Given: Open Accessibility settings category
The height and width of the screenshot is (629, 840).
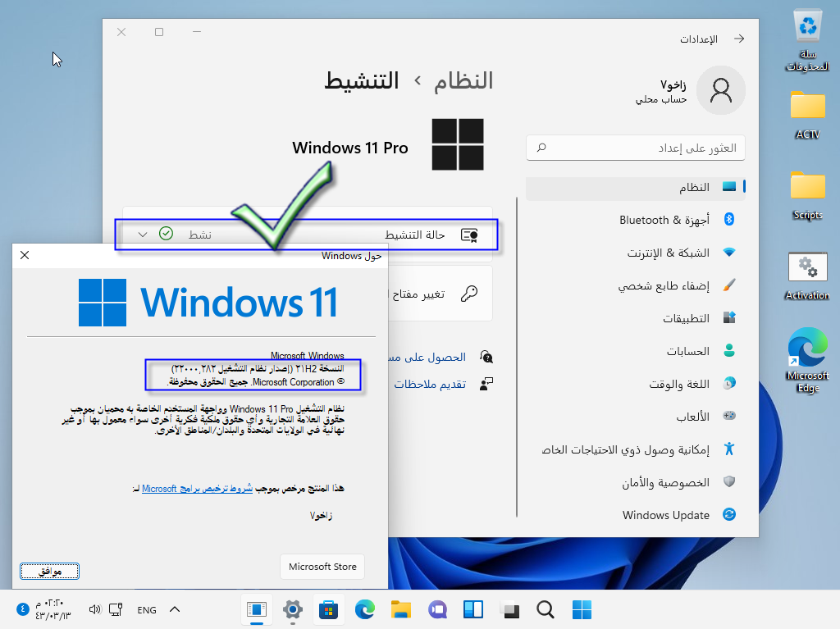Looking at the screenshot, I should 636,449.
